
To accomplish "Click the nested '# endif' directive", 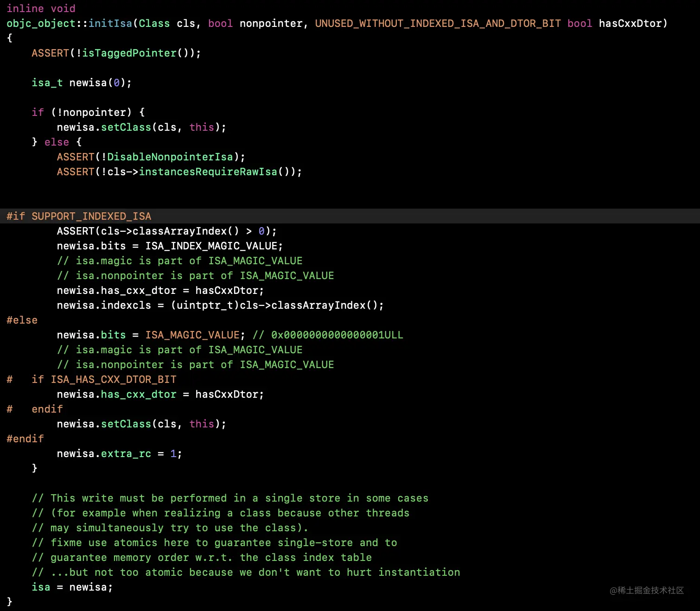I will coord(35,409).
